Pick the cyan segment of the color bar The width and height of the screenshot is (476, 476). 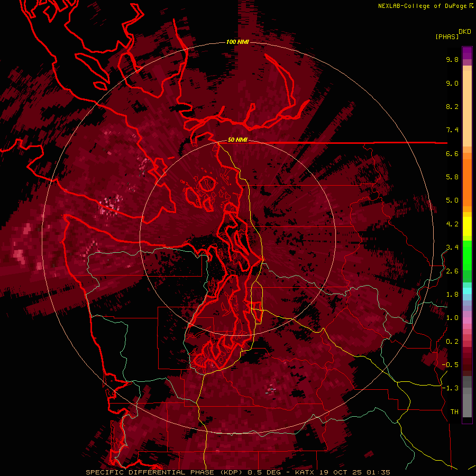click(467, 291)
